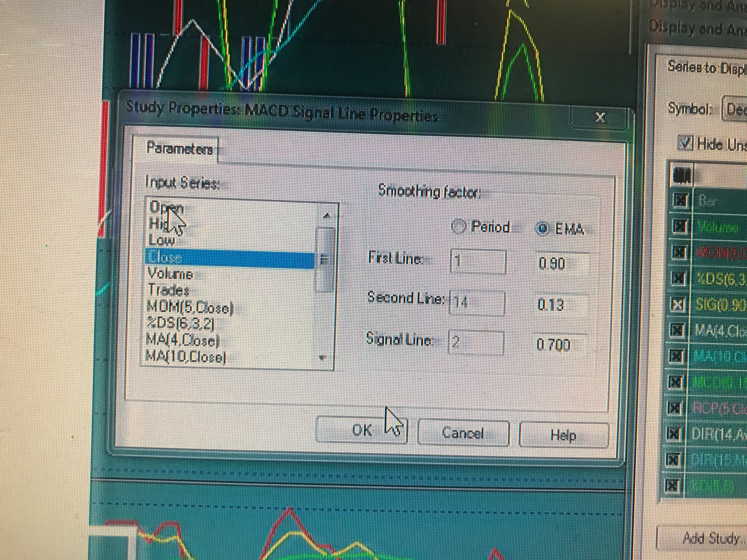The height and width of the screenshot is (560, 747).
Task: Click the First Line period field
Action: 478,261
